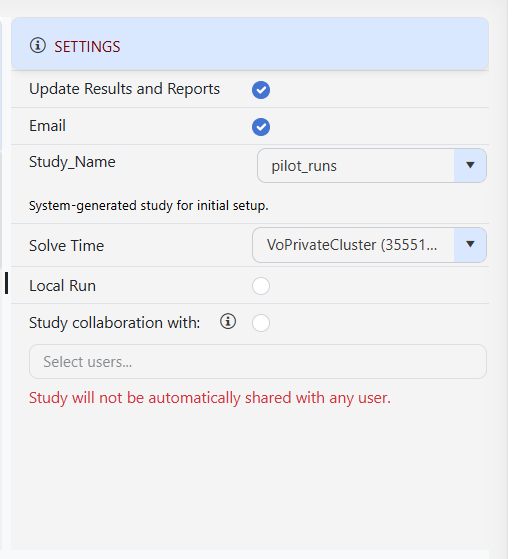Uncheck Update Results and Reports
Screen dimensions: 512x559
click(261, 90)
